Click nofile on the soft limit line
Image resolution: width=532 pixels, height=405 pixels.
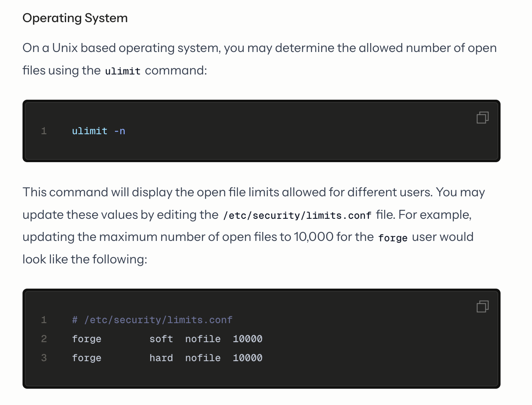coord(203,339)
